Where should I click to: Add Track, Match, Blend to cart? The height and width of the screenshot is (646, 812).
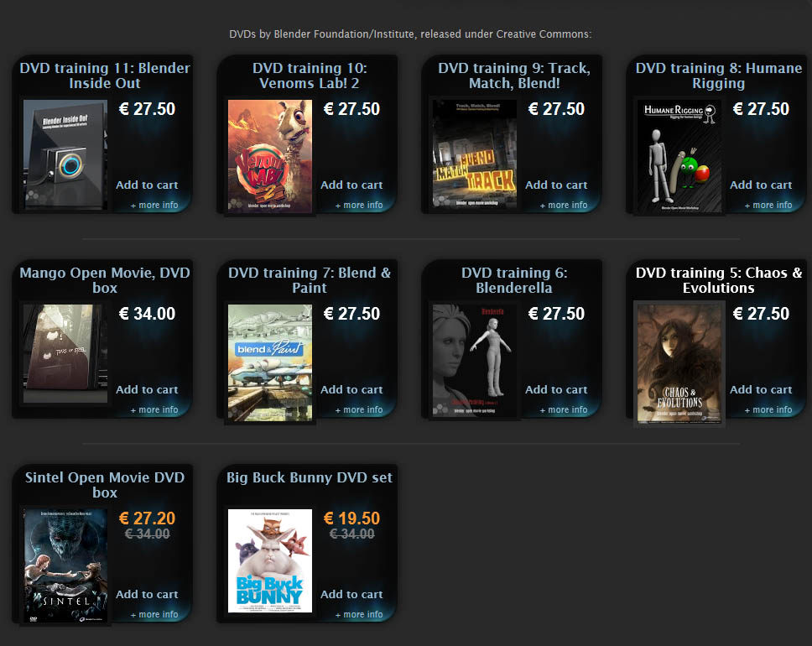555,185
